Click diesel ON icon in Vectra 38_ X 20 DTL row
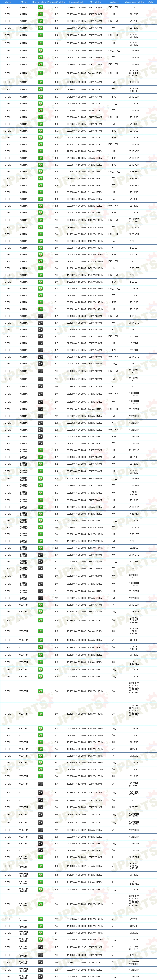 coord(40,807)
